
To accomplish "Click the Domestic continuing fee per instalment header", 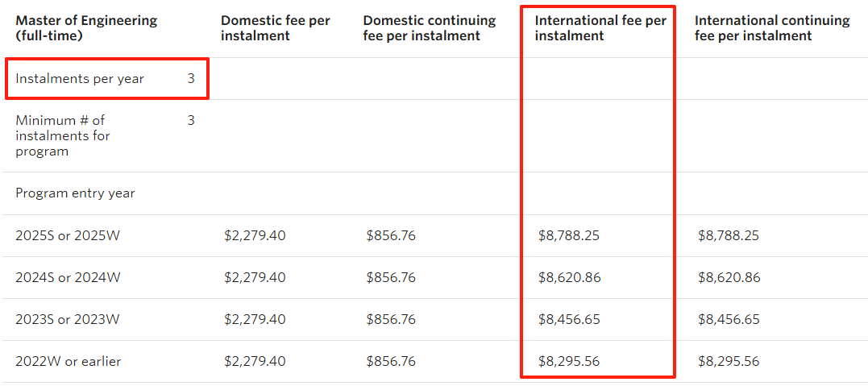I will [x=430, y=28].
